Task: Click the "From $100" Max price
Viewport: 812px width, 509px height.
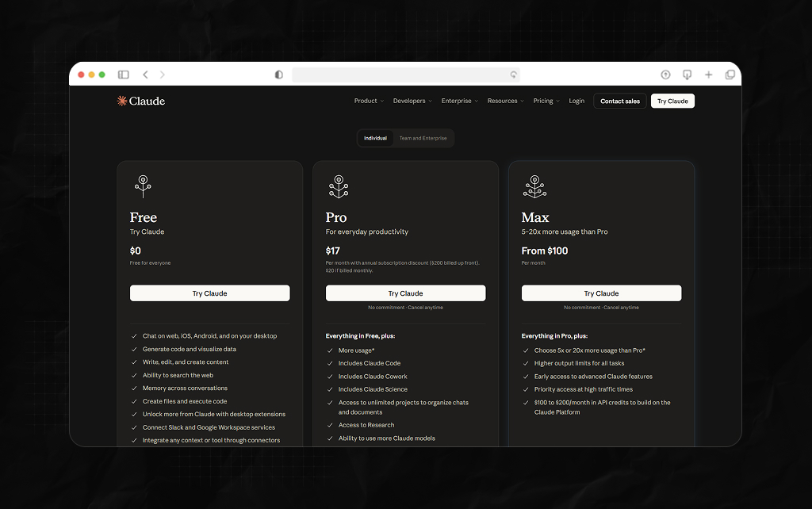Action: (545, 251)
